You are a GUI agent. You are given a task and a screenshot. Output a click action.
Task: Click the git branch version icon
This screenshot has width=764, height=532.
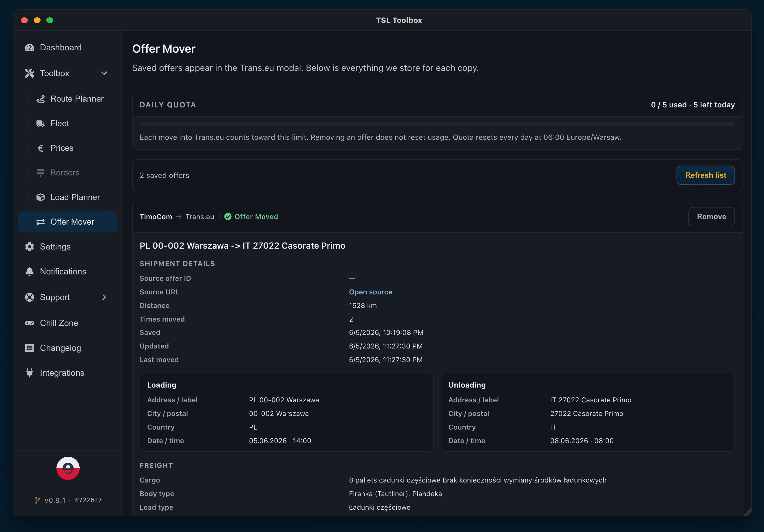tap(38, 500)
